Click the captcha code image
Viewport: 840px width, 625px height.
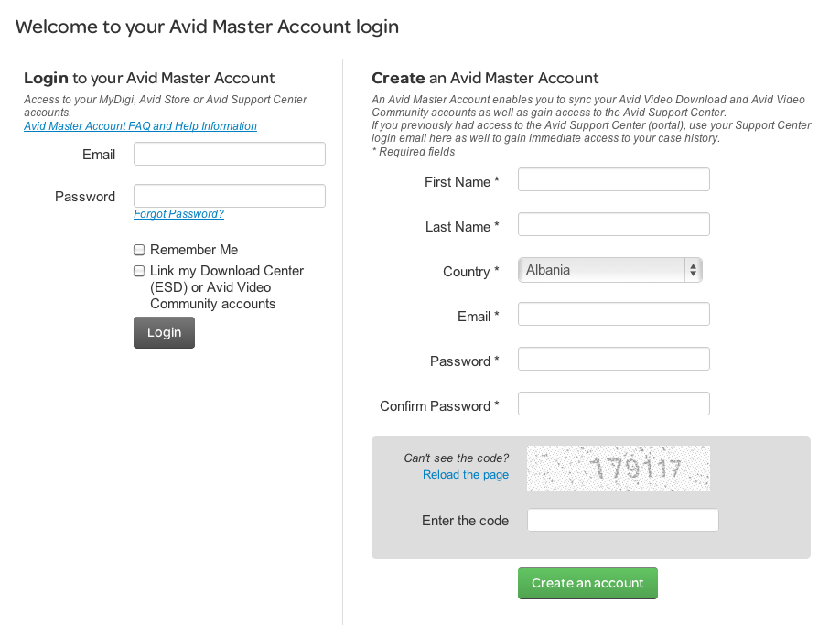click(619, 469)
